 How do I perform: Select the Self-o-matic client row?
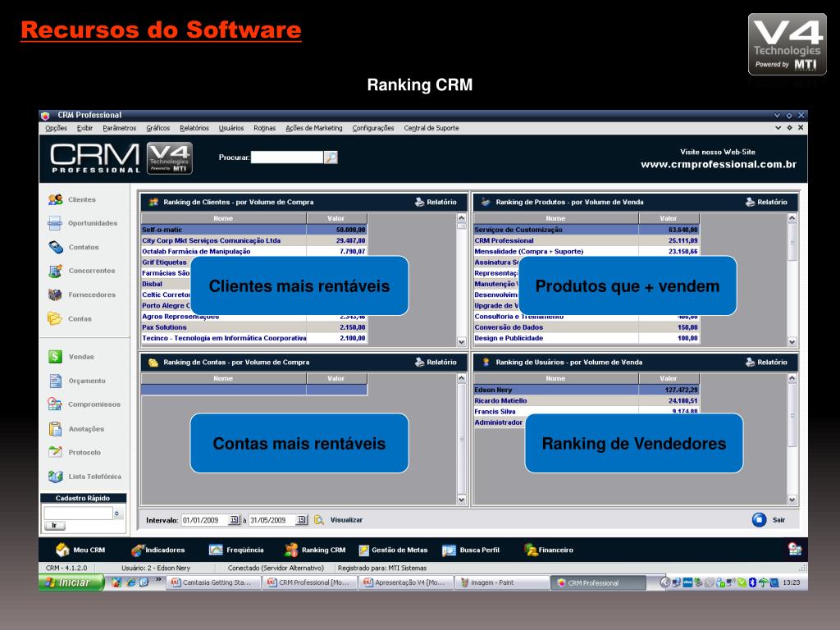pos(254,230)
